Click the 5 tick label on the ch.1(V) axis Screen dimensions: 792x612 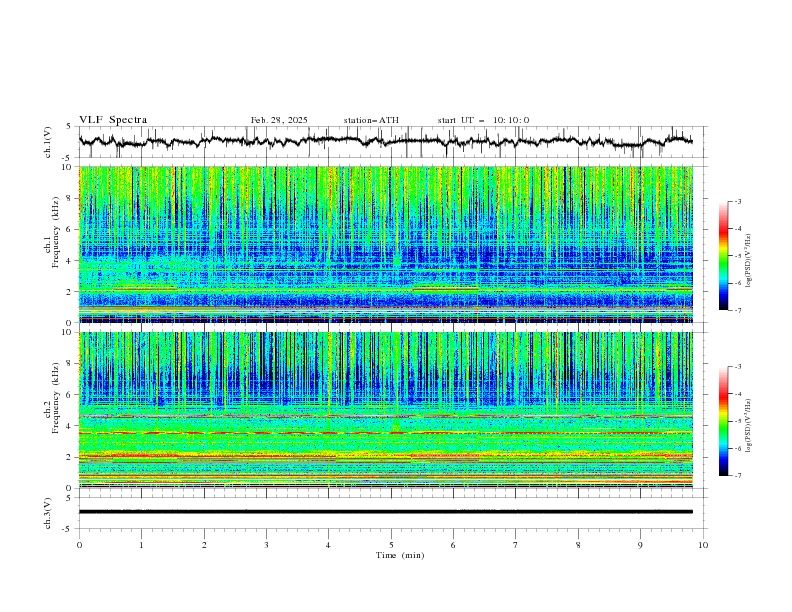click(69, 126)
